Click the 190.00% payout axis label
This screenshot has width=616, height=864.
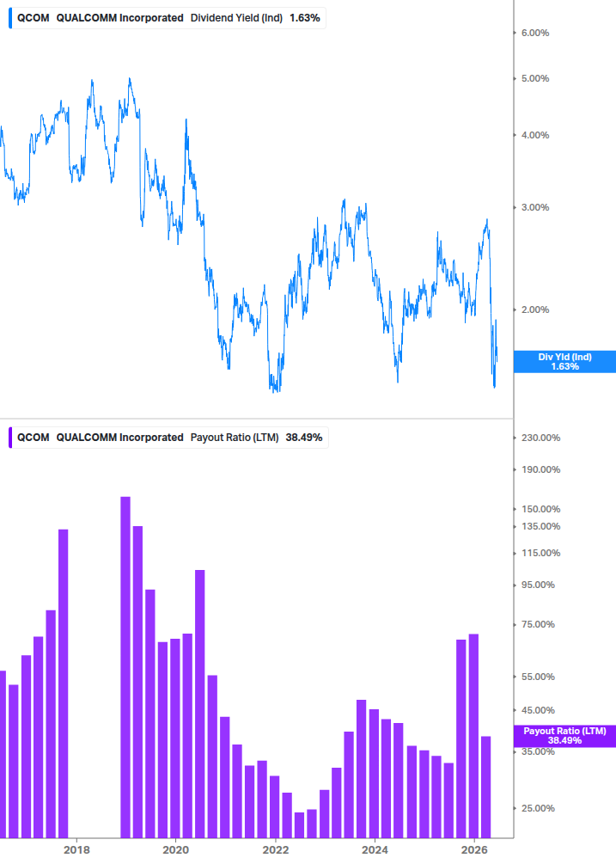pyautogui.click(x=540, y=470)
